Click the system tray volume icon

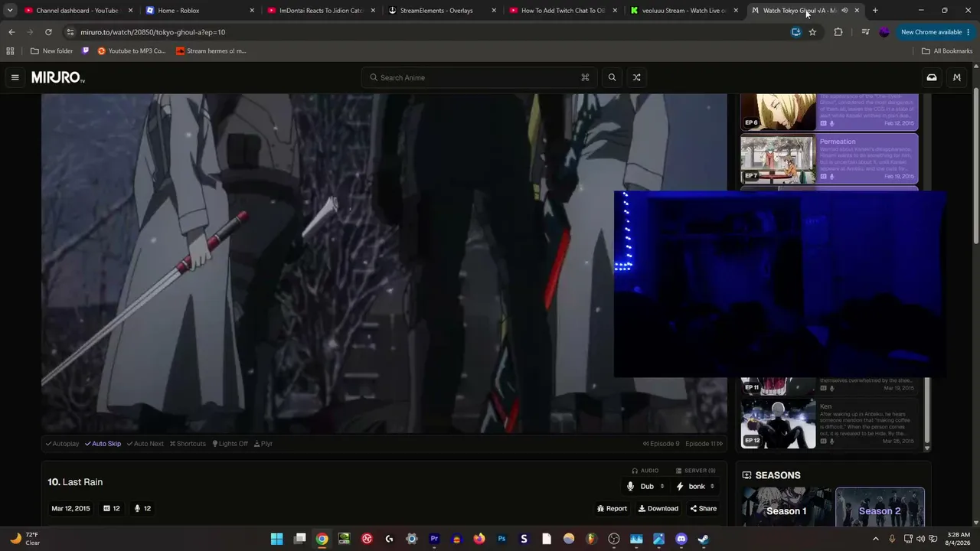coord(921,539)
